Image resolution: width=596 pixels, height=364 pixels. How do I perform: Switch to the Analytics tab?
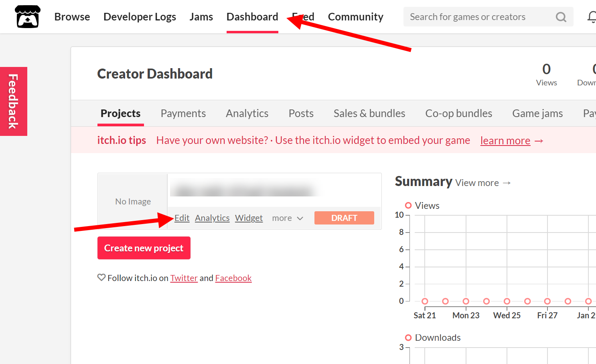click(x=247, y=113)
